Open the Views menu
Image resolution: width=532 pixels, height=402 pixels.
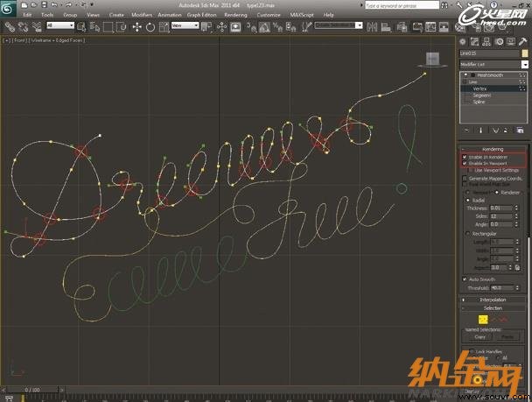coord(93,15)
